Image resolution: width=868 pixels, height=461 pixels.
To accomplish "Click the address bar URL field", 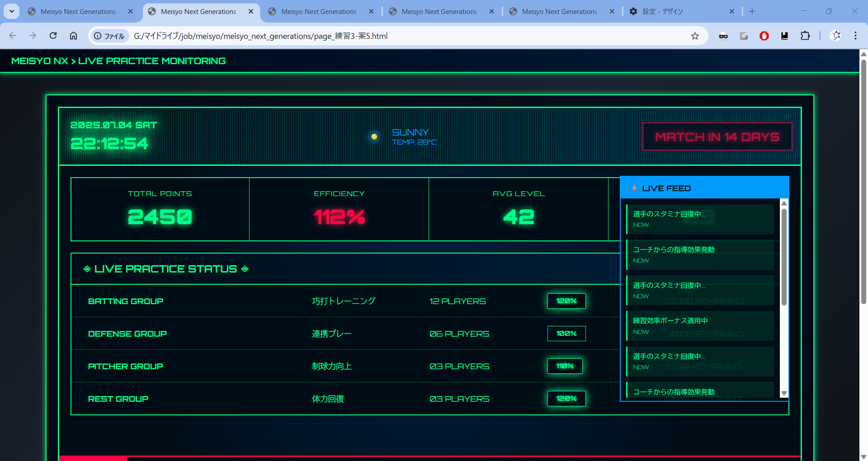I will coord(407,36).
